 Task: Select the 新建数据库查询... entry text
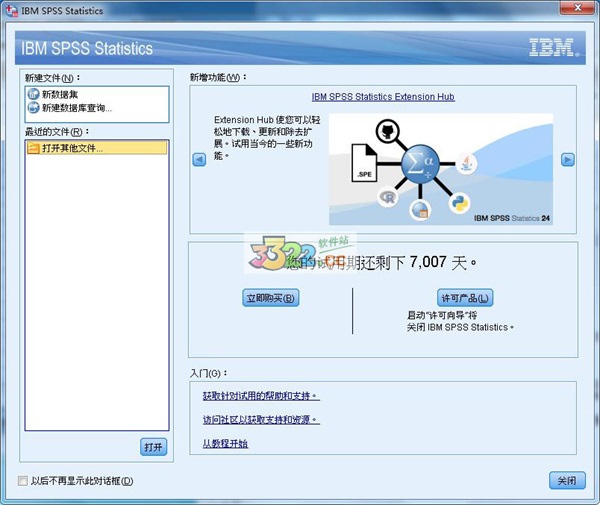click(x=77, y=108)
